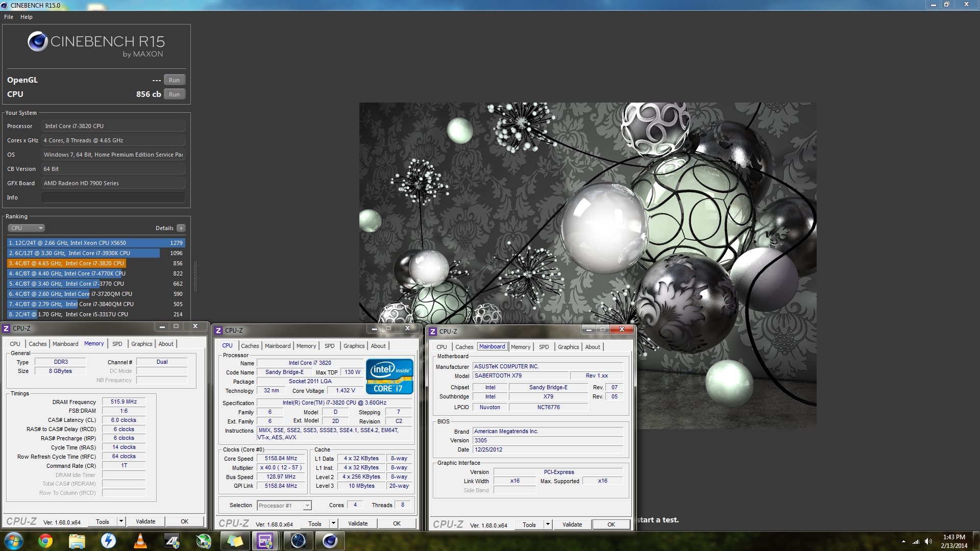
Task: Open Tools dropdown arrow in Memory window
Action: coord(121,521)
